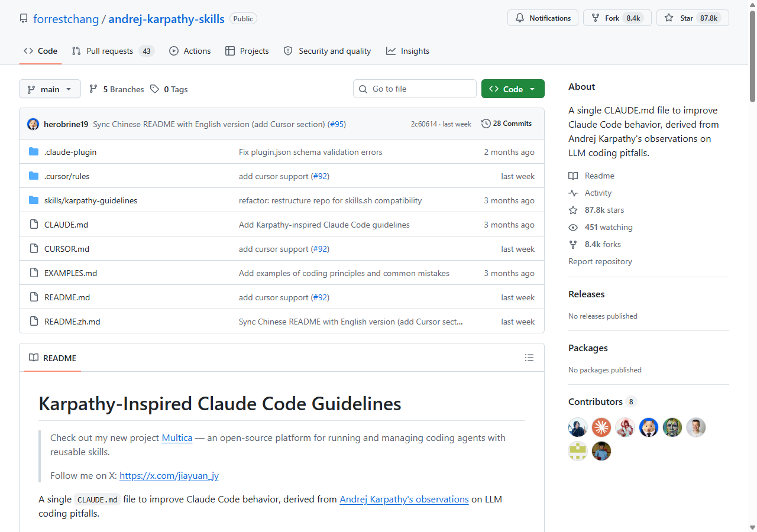Open 28 Commits history link

click(506, 124)
